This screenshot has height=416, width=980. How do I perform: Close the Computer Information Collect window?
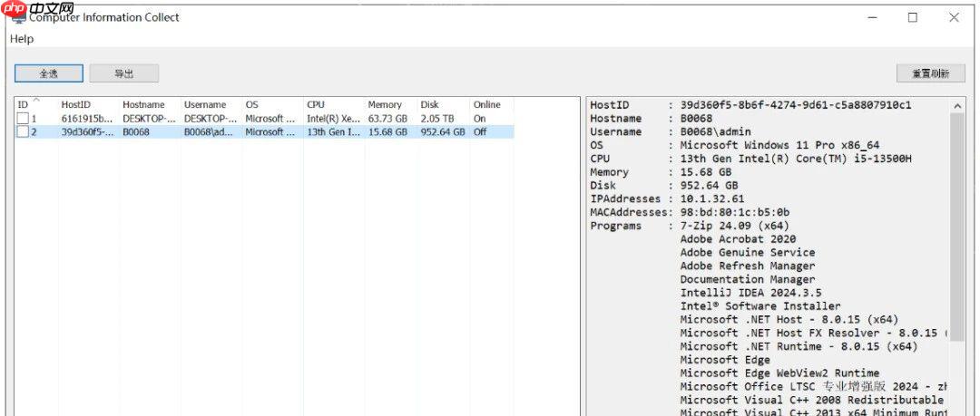pyautogui.click(x=954, y=17)
